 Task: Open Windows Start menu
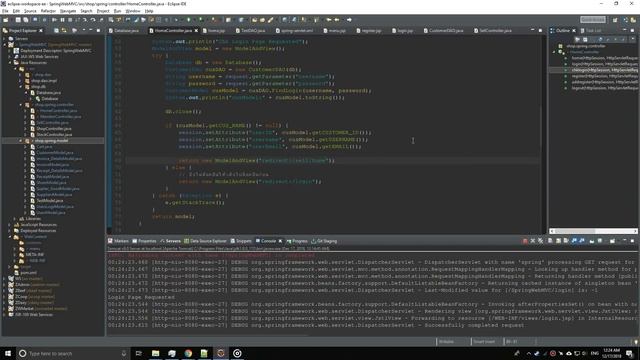8,353
